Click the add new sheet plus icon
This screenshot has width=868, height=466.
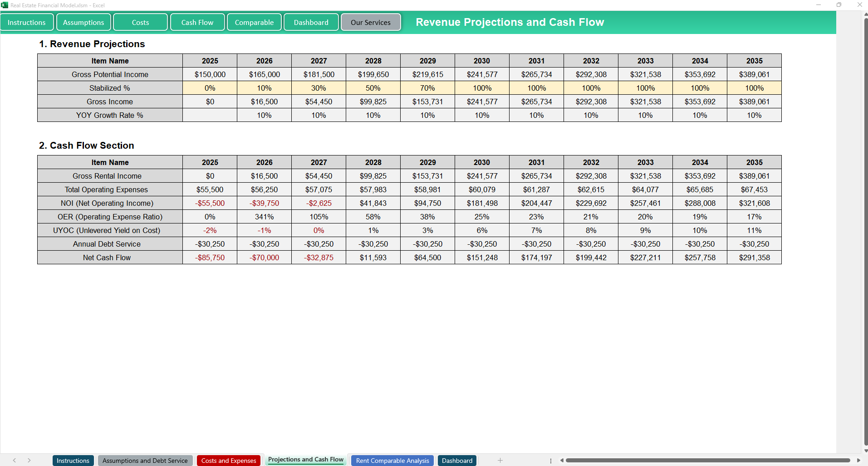(x=500, y=461)
